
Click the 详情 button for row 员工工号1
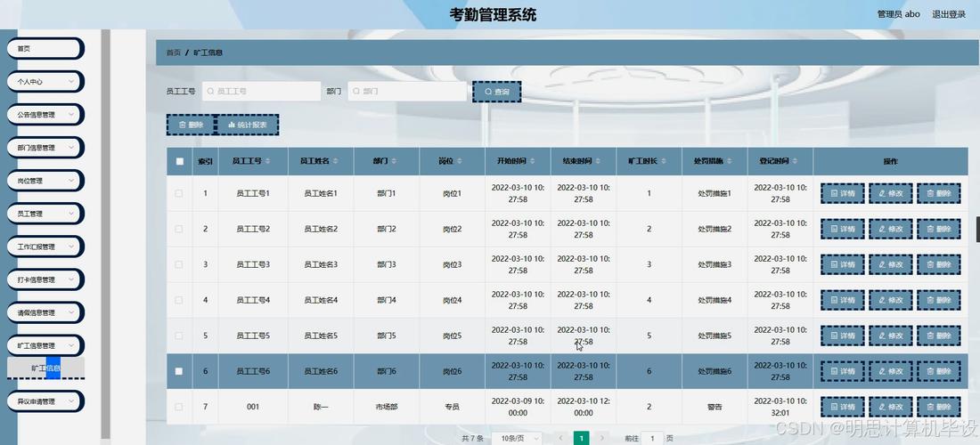tap(842, 193)
